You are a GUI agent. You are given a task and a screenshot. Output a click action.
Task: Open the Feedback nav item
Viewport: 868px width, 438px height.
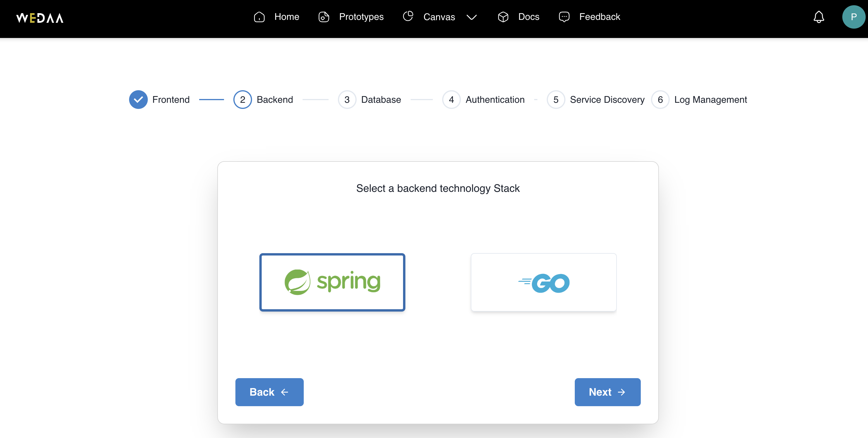pos(599,17)
